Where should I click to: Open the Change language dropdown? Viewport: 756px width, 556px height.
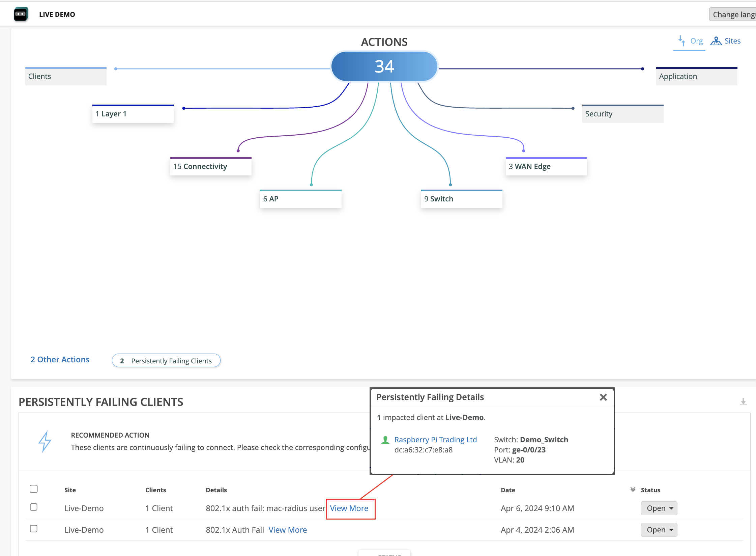tap(733, 15)
